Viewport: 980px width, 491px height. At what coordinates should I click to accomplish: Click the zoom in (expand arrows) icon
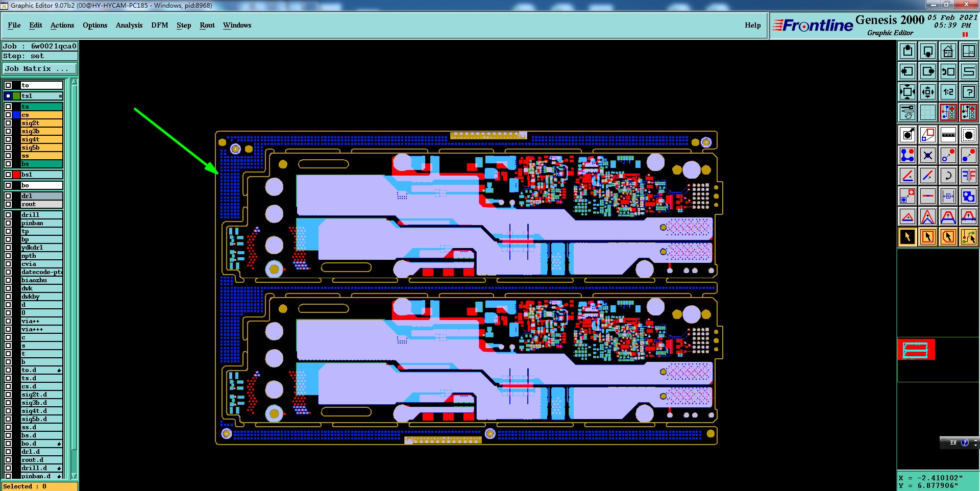pyautogui.click(x=908, y=92)
